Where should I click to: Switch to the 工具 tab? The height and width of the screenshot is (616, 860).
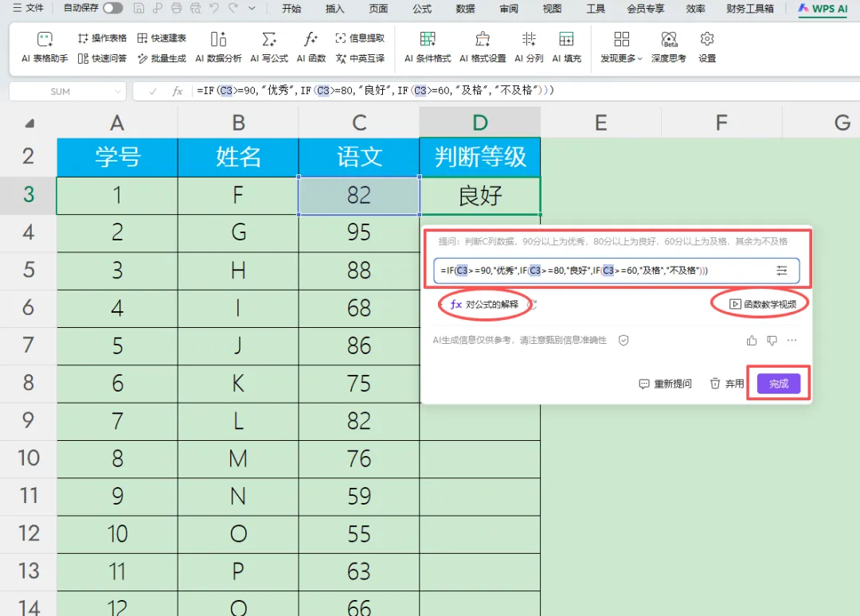[x=596, y=8]
